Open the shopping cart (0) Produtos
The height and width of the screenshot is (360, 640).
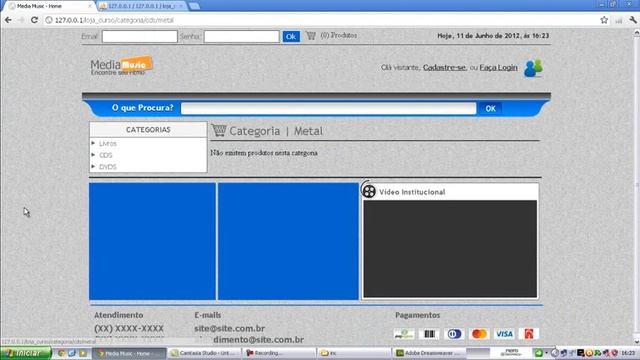click(331, 36)
